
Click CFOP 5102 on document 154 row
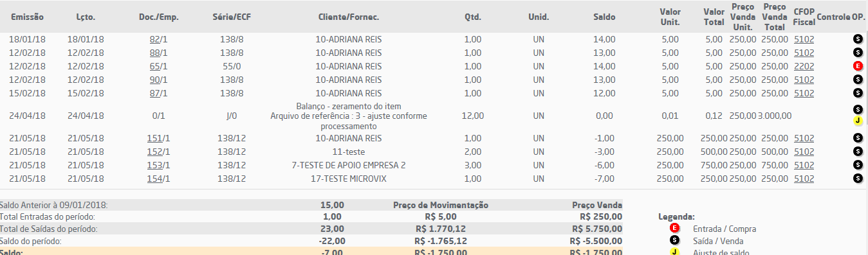click(804, 179)
